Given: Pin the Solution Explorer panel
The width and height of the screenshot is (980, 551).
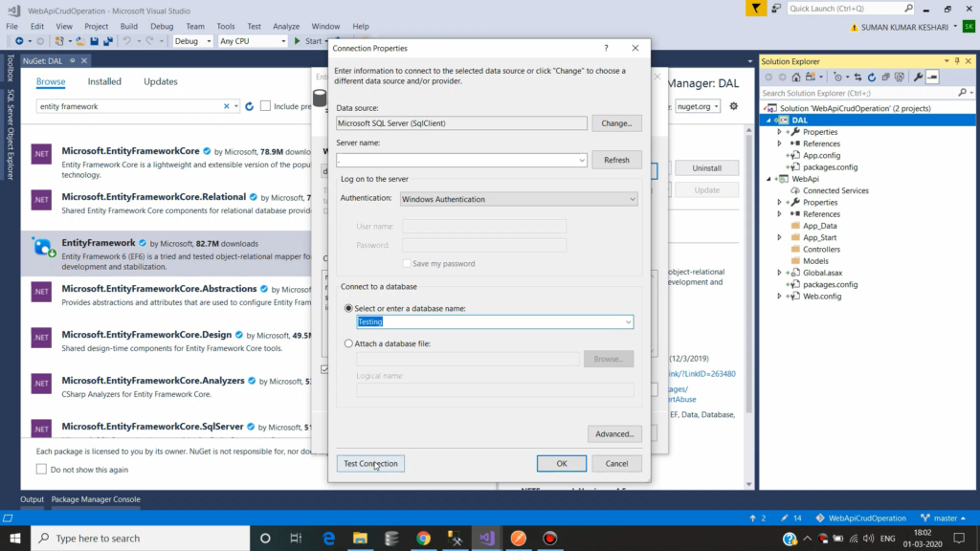Looking at the screenshot, I should 957,61.
